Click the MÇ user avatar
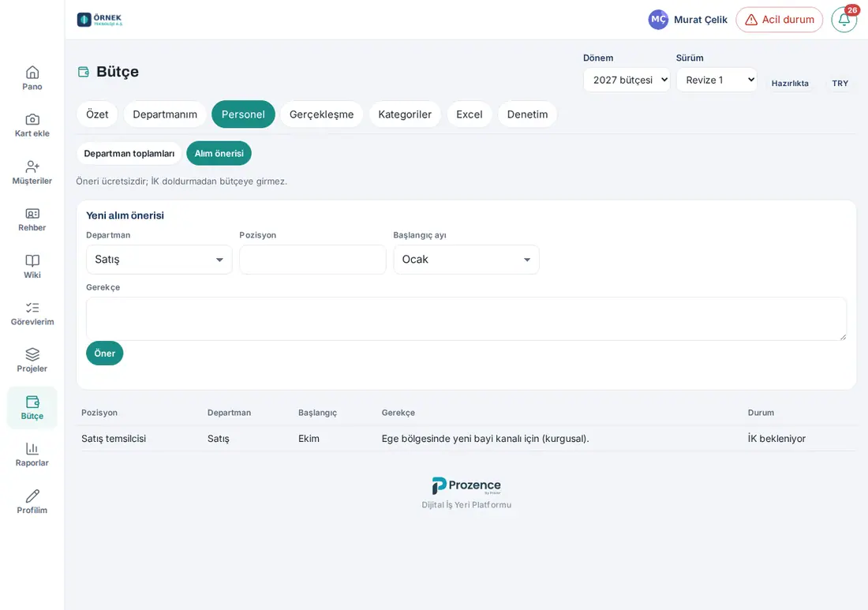 tap(658, 20)
